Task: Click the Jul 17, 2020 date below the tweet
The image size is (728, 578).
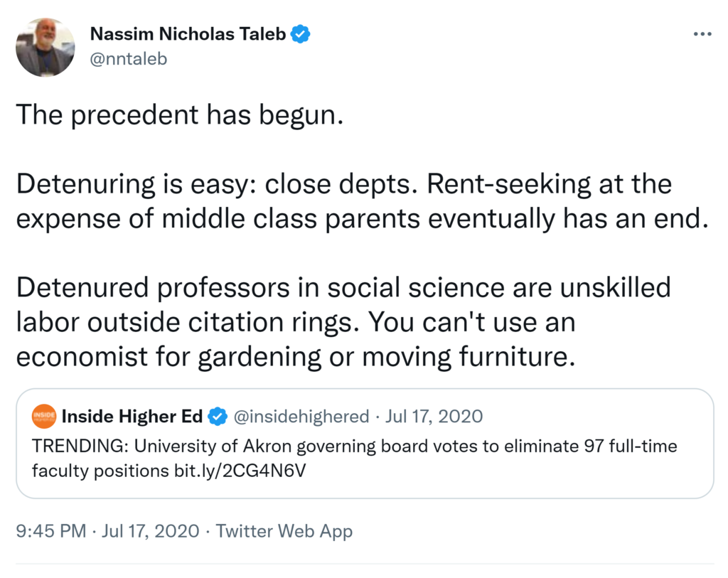Action: click(x=150, y=530)
